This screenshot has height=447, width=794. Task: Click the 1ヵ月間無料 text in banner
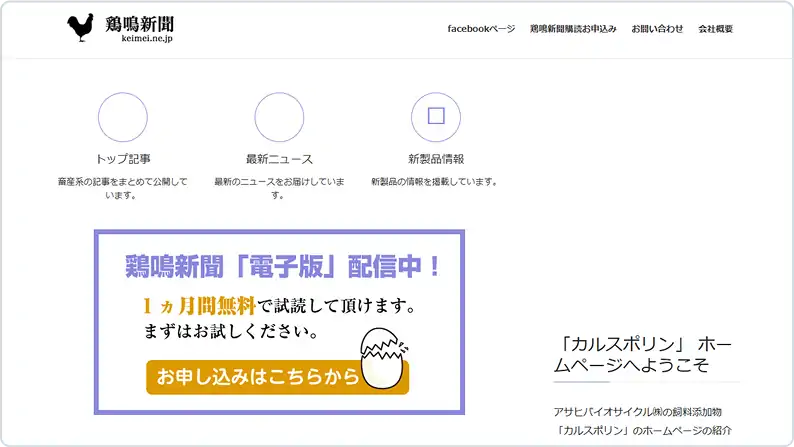pos(199,305)
